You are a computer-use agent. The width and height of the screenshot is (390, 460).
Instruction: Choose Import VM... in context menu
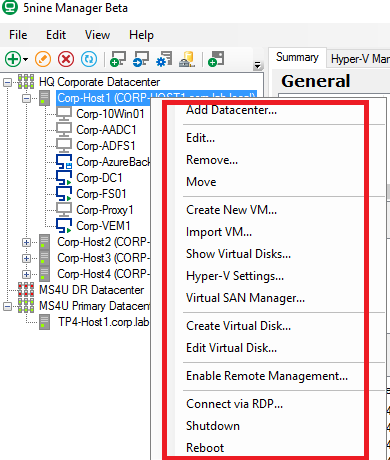pos(219,232)
